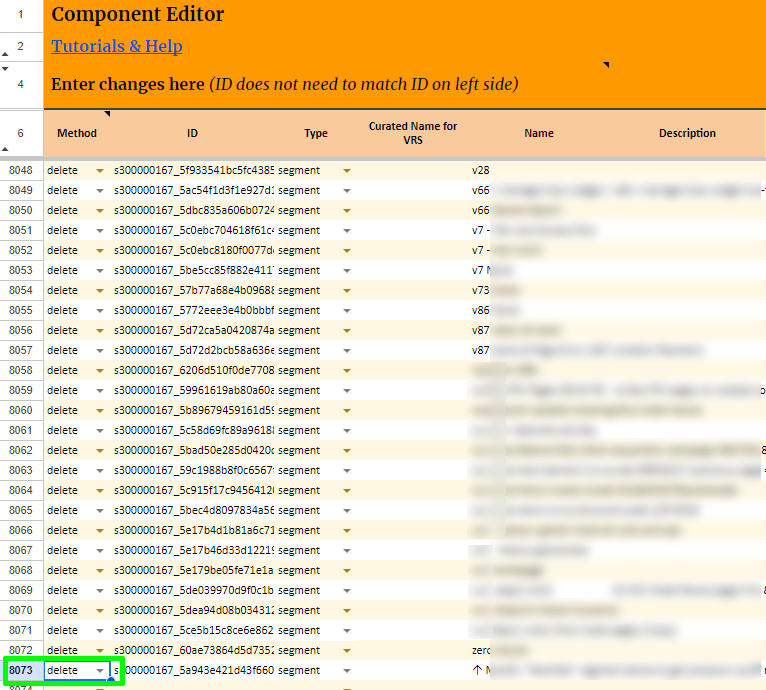Open Method dropdown in row 8064
Viewport: 766px width, 690px height.
point(100,491)
